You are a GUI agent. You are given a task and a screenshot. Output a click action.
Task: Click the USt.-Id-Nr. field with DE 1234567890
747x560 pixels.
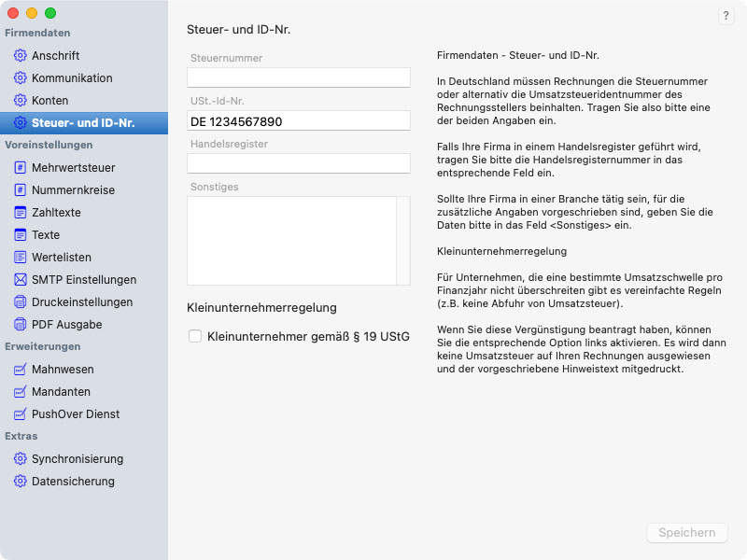tap(299, 121)
